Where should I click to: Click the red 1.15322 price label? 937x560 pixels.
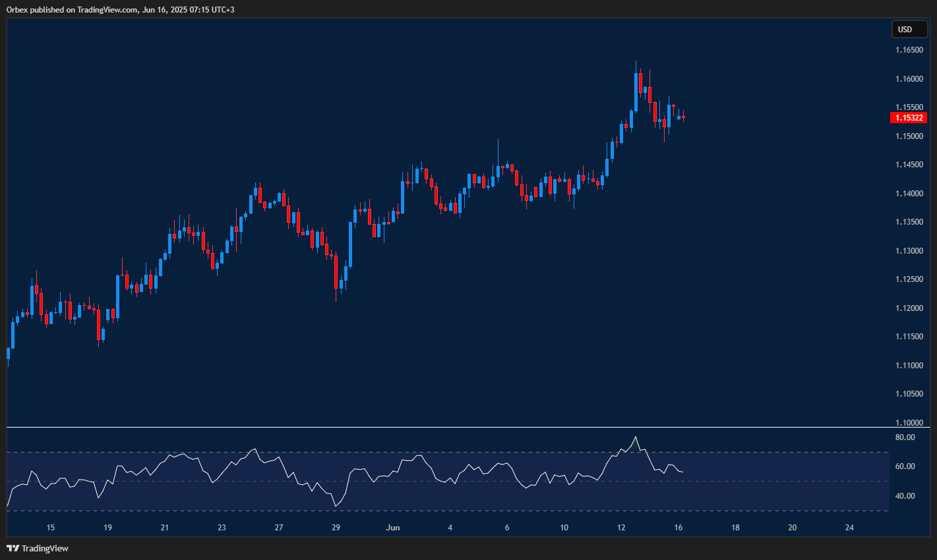point(909,117)
